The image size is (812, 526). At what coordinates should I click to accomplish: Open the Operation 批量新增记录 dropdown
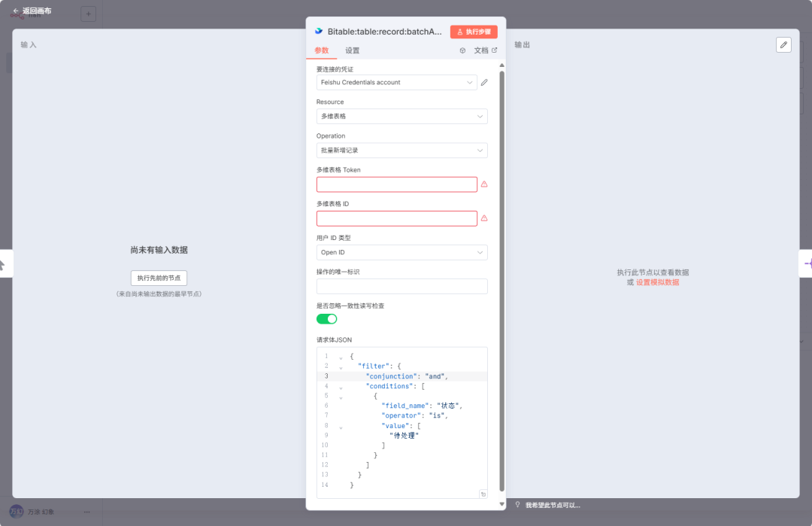401,151
